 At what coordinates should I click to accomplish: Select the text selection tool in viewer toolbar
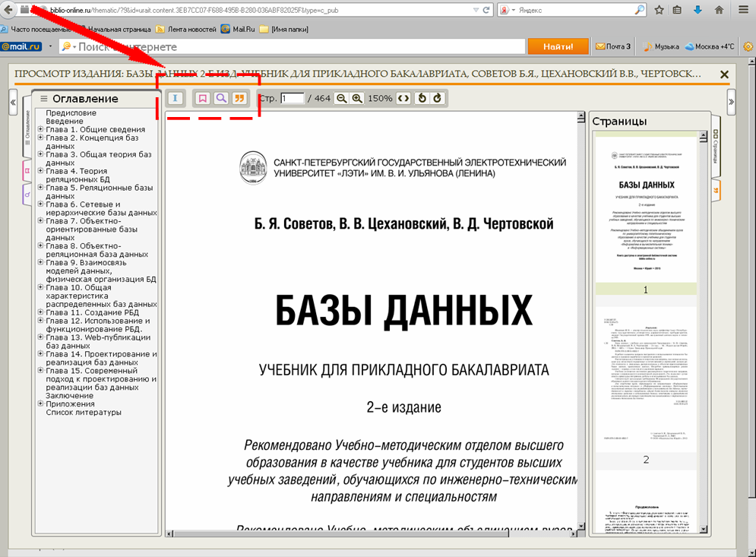[x=175, y=98]
